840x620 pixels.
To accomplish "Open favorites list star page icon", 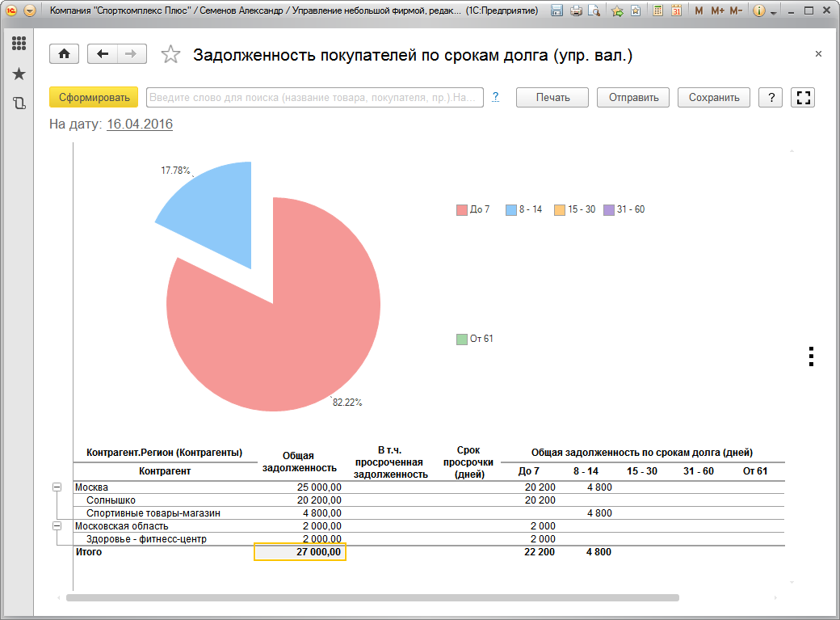I will tap(636, 11).
